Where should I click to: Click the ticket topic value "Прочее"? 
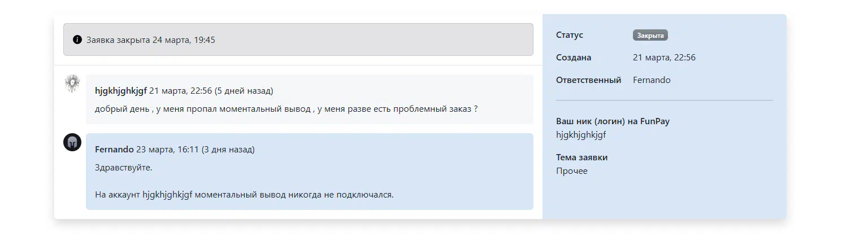tap(572, 171)
